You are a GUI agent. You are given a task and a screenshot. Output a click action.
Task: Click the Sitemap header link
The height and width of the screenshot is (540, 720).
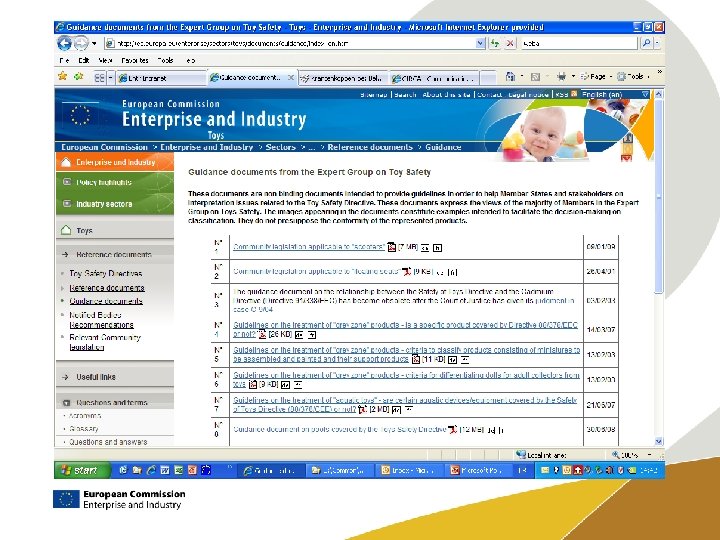pyautogui.click(x=373, y=95)
